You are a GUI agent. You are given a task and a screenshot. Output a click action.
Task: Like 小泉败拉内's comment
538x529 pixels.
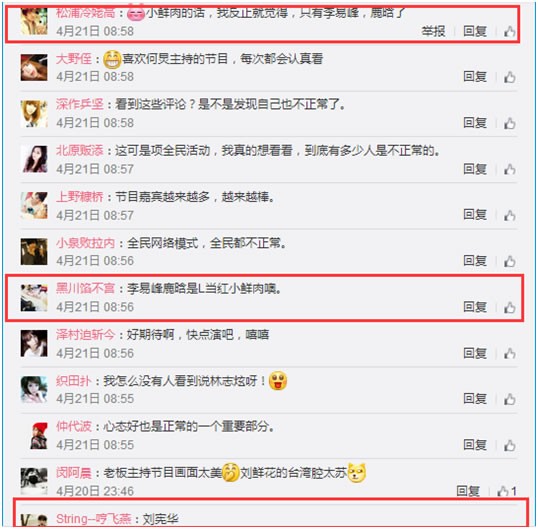pos(510,261)
